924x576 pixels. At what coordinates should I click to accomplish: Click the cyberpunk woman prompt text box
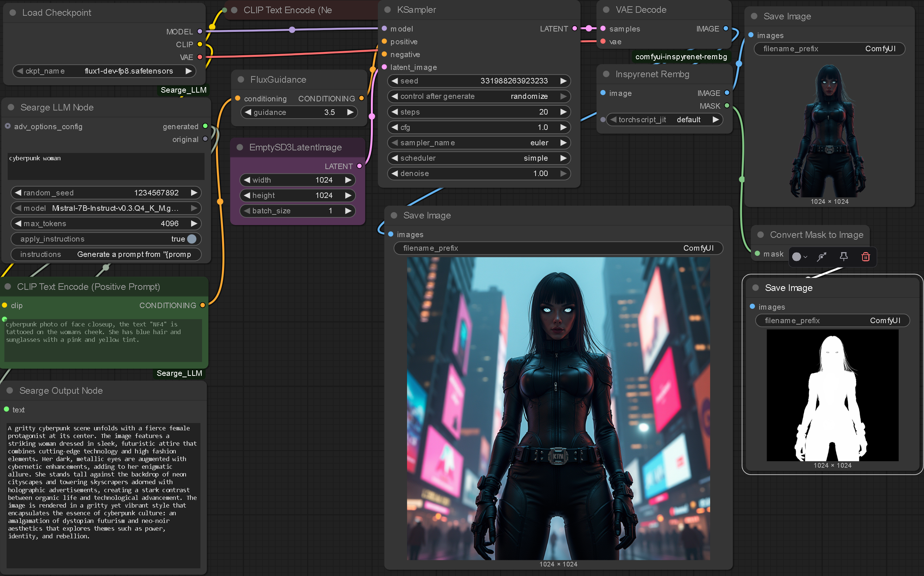click(106, 167)
